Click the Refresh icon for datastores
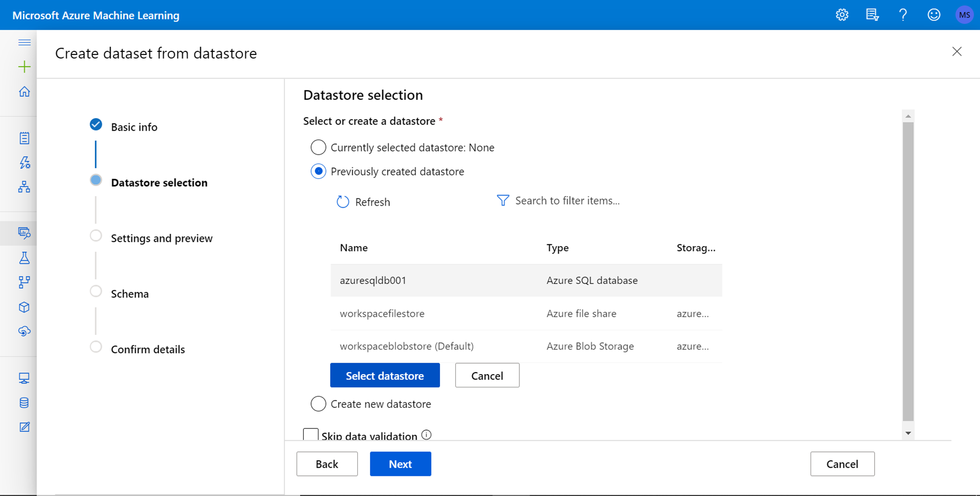Viewport: 980px width, 496px height. pos(343,202)
